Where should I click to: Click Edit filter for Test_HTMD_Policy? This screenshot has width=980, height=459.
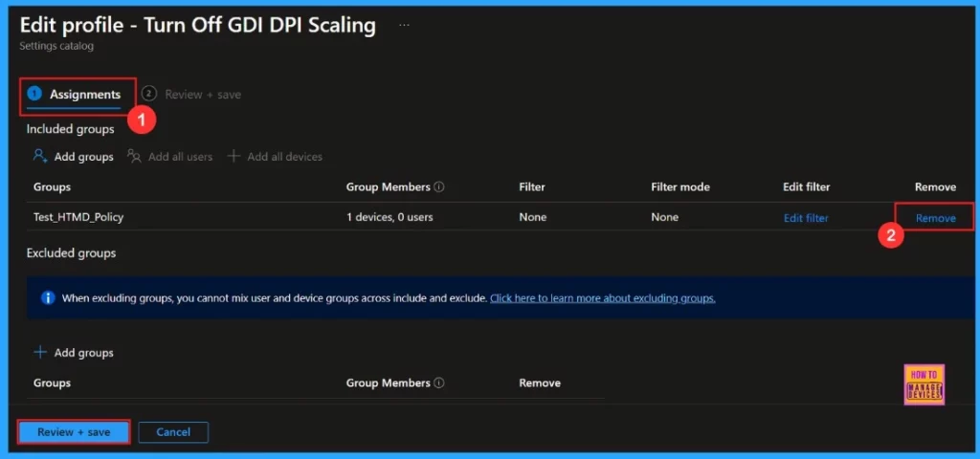pyautogui.click(x=806, y=218)
